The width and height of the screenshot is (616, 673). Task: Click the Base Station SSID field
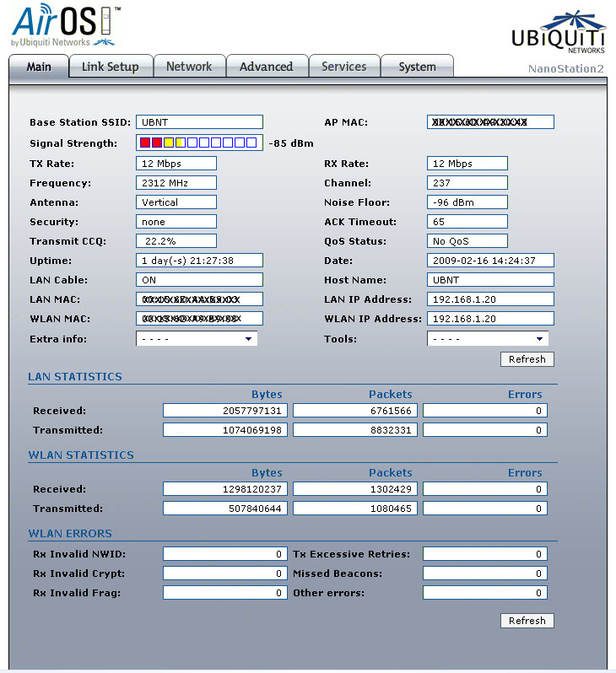199,122
